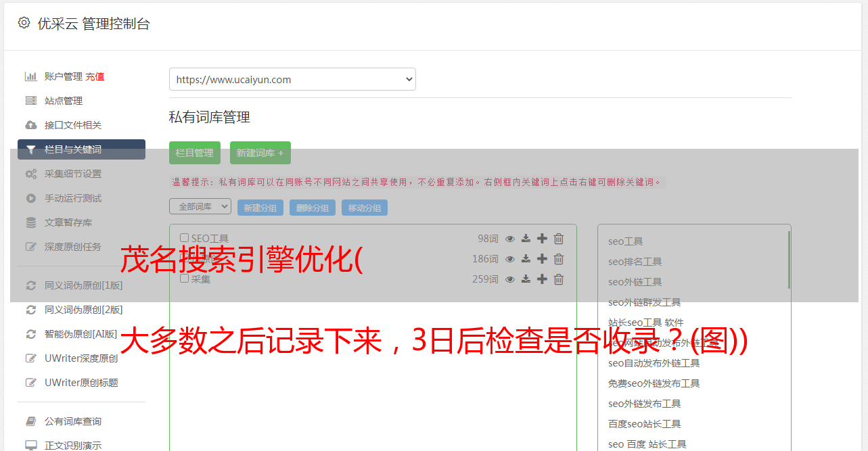868x451 pixels.
Task: Click the monitor icon beside 正文识别演示
Action: 31,446
